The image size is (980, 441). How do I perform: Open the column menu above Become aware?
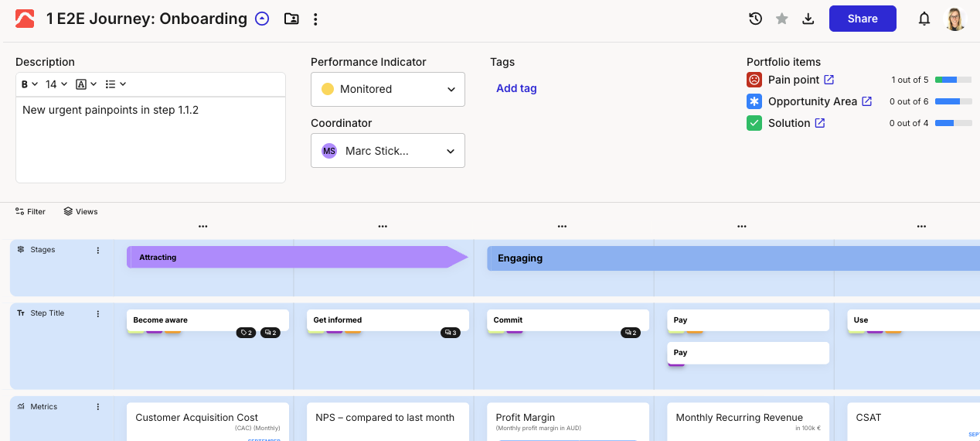pyautogui.click(x=202, y=227)
